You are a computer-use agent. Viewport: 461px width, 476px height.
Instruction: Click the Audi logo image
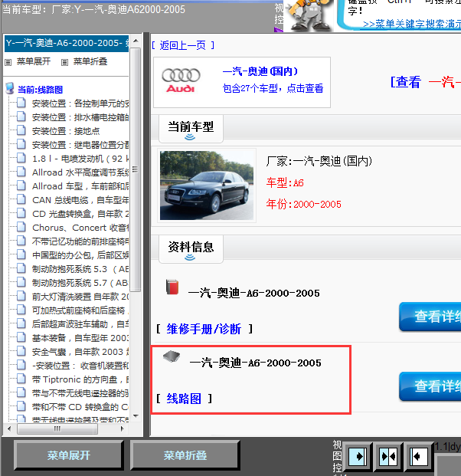pos(181,80)
